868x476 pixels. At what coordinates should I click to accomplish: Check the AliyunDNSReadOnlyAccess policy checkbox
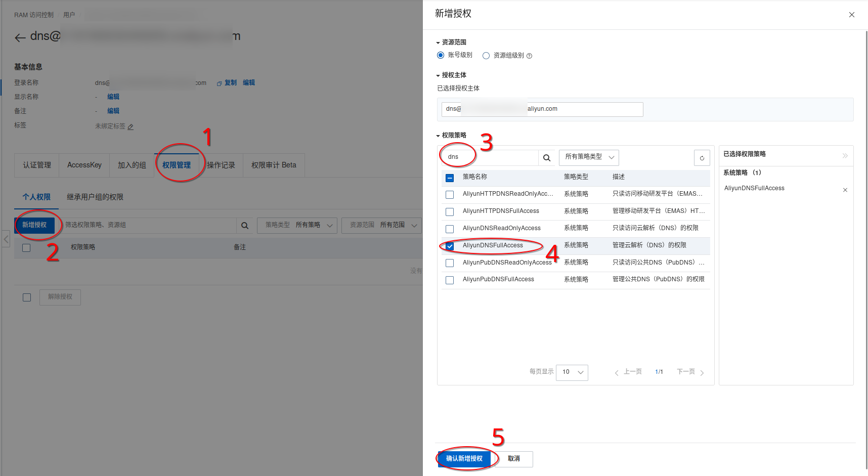click(450, 229)
